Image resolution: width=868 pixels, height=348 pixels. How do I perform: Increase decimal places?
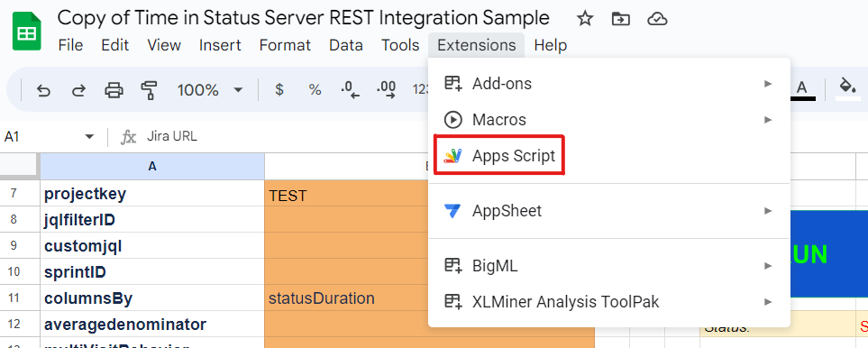[x=386, y=89]
